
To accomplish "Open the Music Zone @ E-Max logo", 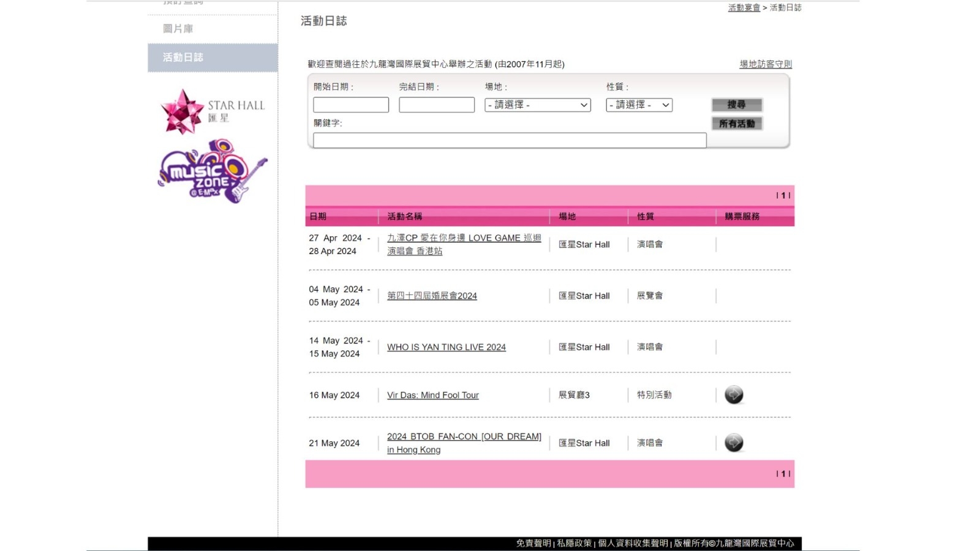I will tap(213, 171).
